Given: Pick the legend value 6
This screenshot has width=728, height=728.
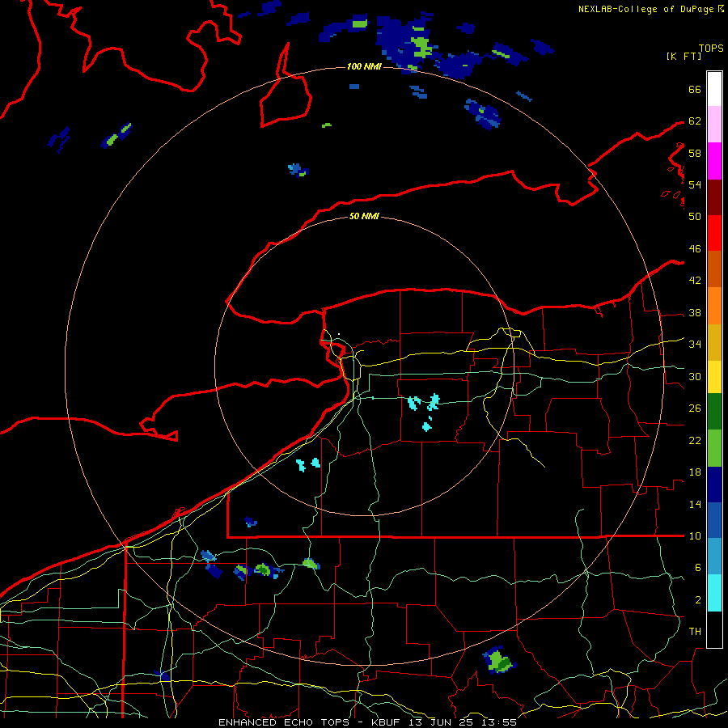Looking at the screenshot, I should [x=698, y=567].
